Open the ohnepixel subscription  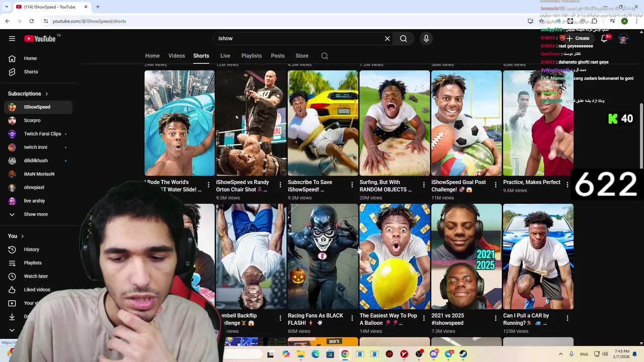(x=38, y=188)
